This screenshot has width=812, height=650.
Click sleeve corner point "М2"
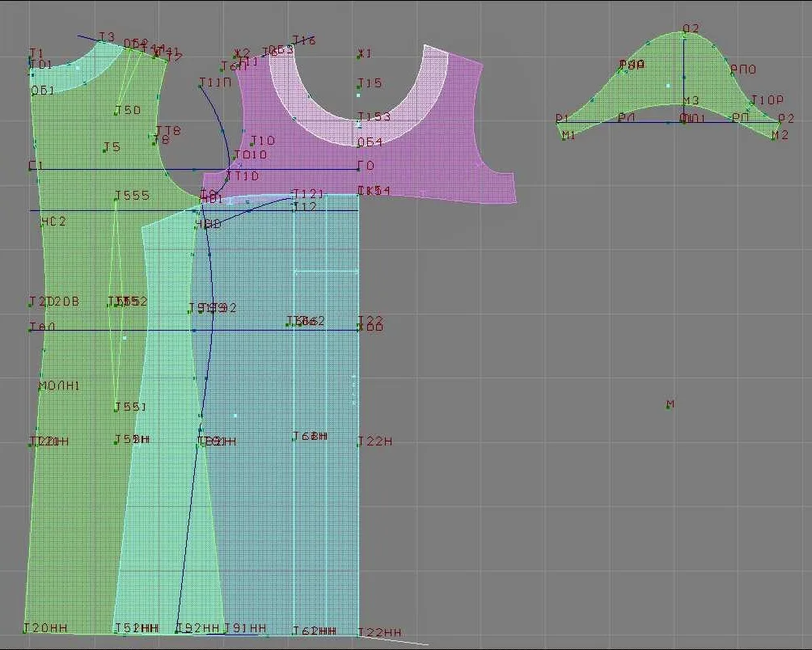780,136
